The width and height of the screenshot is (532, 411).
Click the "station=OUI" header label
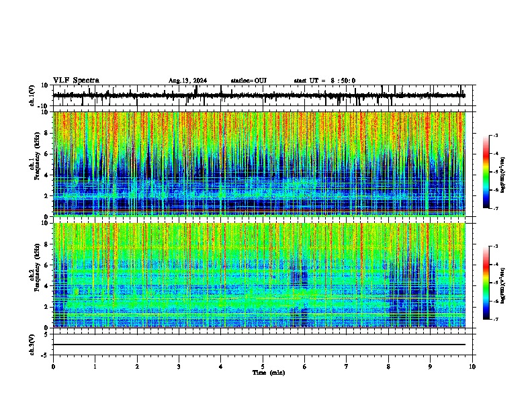coord(249,81)
